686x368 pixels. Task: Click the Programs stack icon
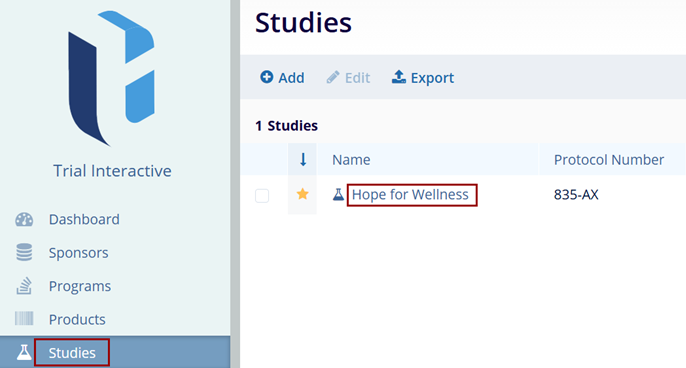24,286
